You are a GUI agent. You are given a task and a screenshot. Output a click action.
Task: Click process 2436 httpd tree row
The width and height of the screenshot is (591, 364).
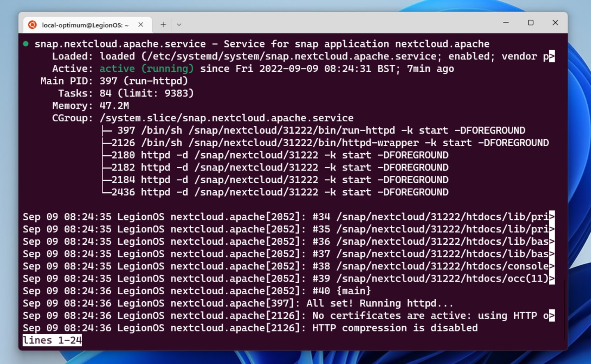click(x=275, y=192)
